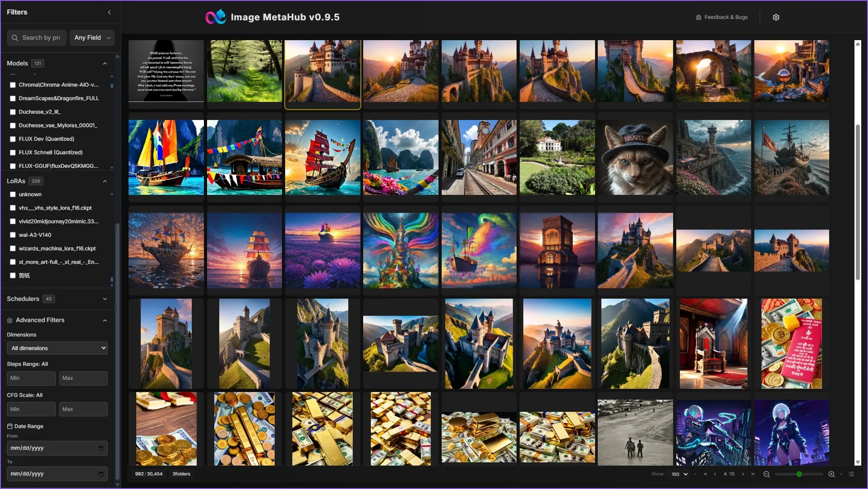Select the wai-A3-V140 LoRA checkbox
The width and height of the screenshot is (868, 489).
(x=12, y=235)
